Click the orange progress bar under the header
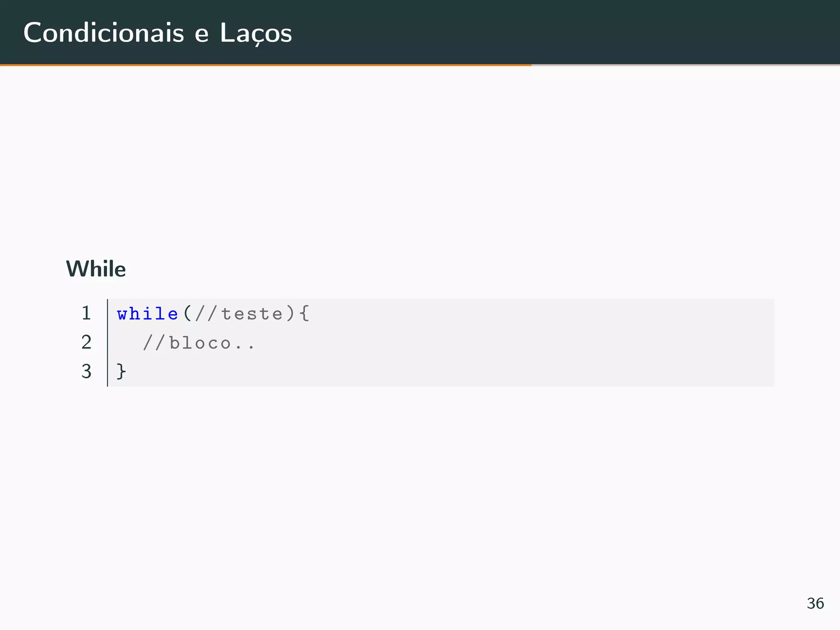 click(266, 65)
